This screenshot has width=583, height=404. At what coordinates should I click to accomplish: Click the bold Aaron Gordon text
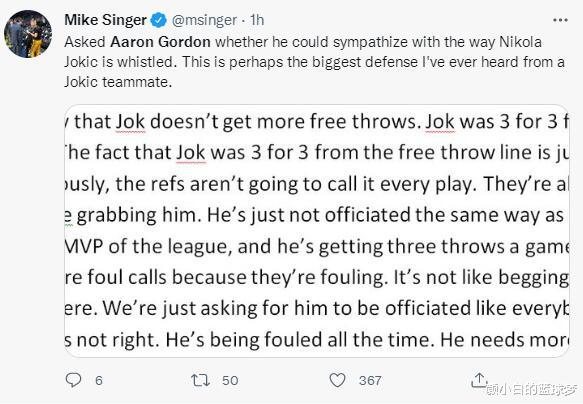160,42
